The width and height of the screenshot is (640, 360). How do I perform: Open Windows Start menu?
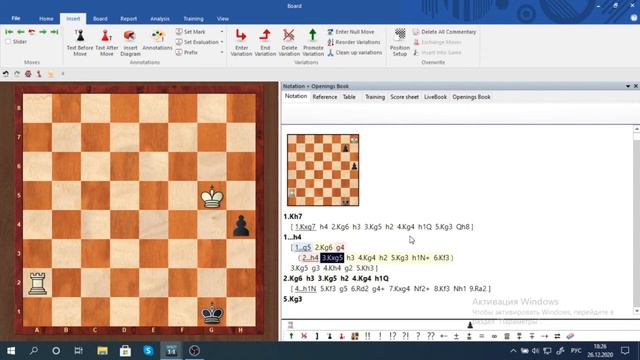point(11,351)
